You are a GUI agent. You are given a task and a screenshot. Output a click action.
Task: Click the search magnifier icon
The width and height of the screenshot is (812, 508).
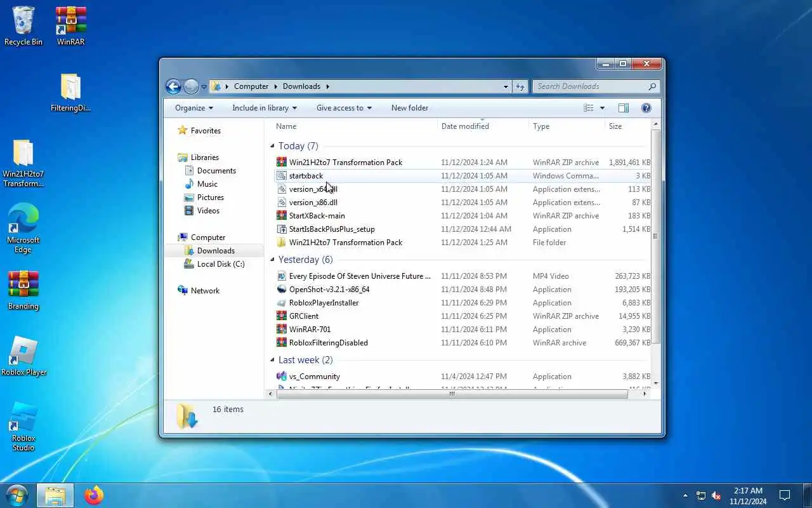point(652,86)
